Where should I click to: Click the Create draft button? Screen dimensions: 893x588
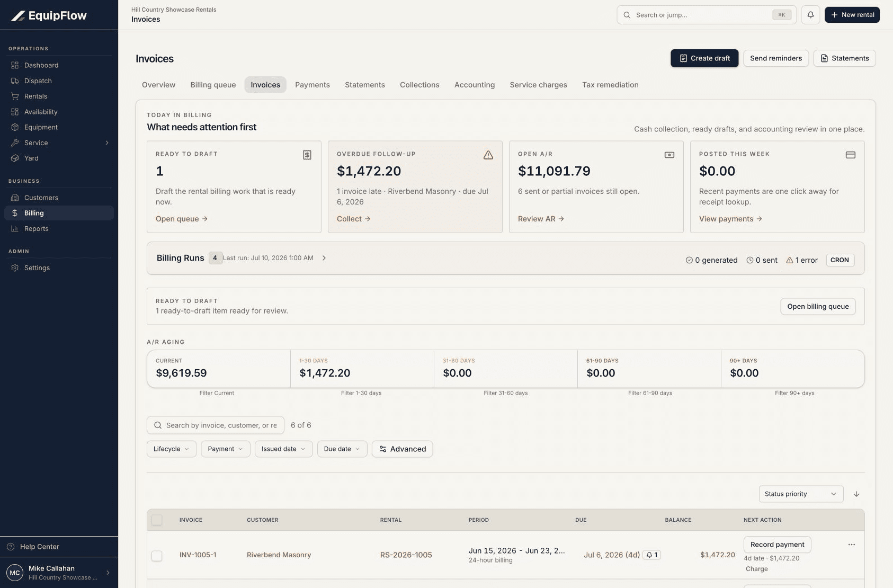(x=704, y=58)
